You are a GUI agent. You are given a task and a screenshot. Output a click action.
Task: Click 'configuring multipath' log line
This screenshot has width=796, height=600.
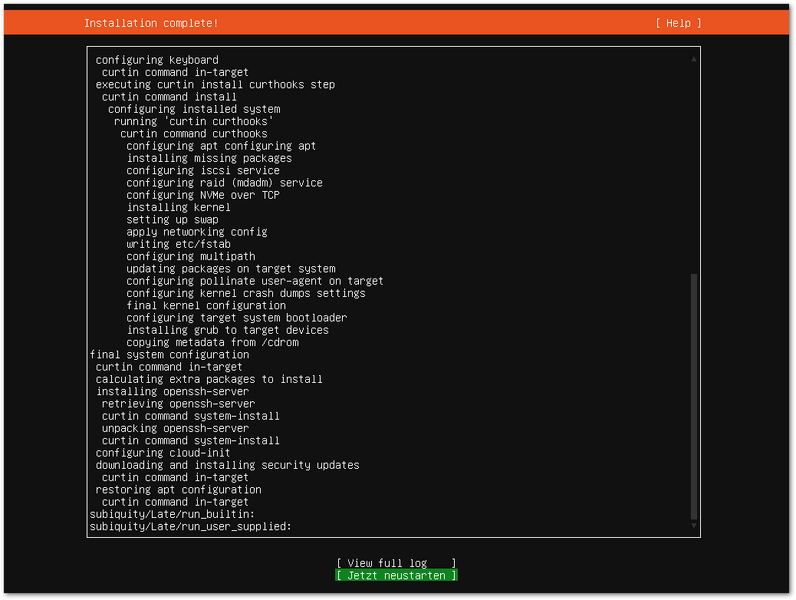point(191,256)
